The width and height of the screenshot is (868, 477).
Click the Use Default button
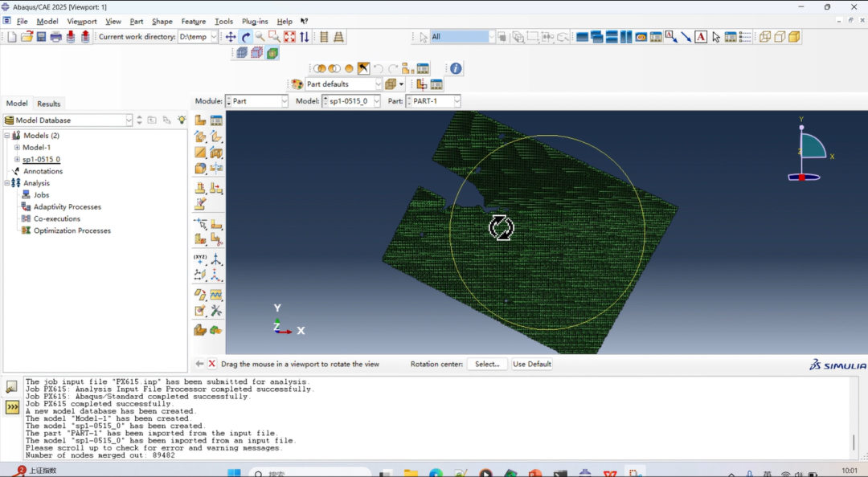532,364
